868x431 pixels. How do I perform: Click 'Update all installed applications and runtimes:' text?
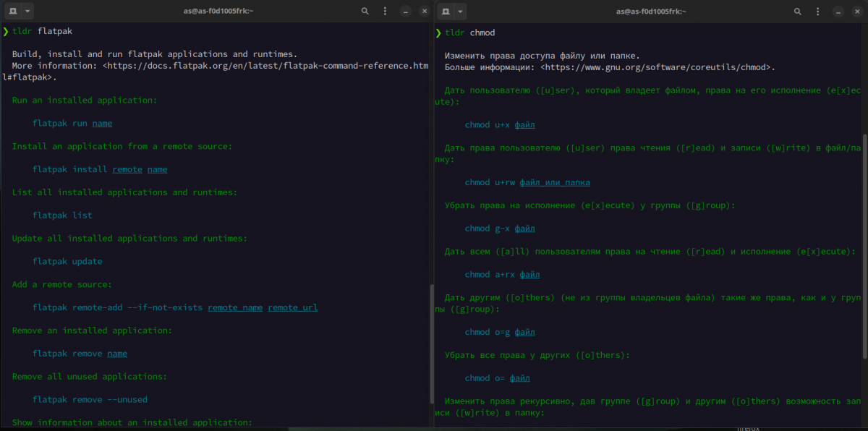(129, 238)
